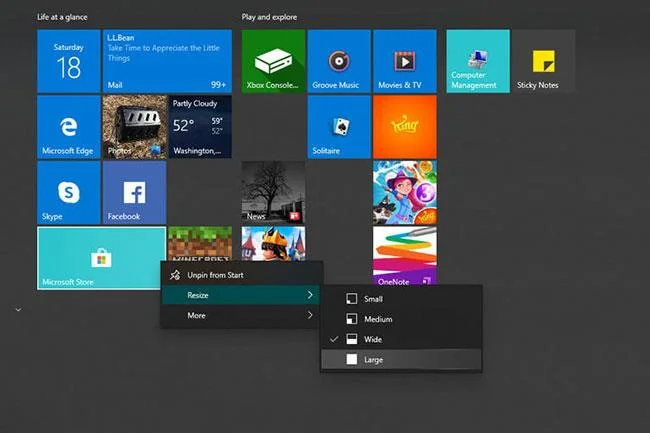The image size is (650, 433).
Task: Click the Play and explore group heading
Action: [x=269, y=17]
